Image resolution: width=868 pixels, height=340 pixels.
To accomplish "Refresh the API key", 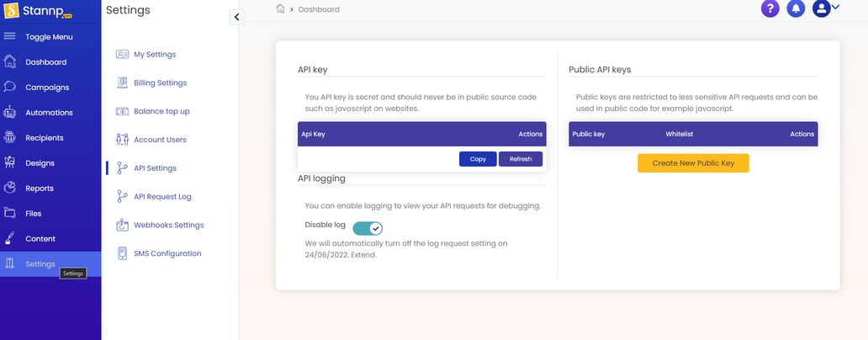I will 520,159.
